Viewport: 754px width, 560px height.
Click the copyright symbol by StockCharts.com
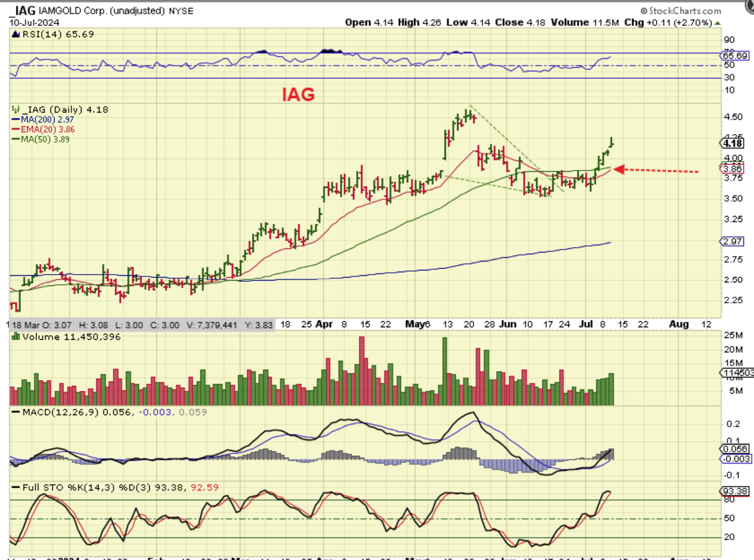tap(643, 11)
